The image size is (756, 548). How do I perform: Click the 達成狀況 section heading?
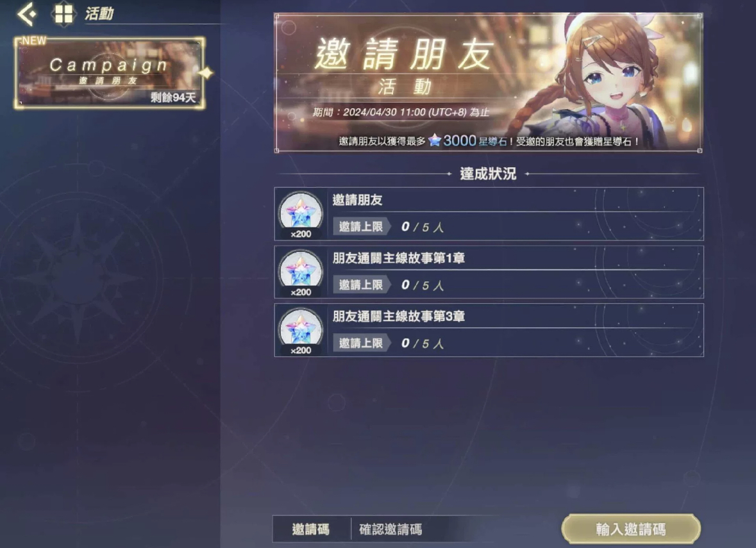click(488, 174)
